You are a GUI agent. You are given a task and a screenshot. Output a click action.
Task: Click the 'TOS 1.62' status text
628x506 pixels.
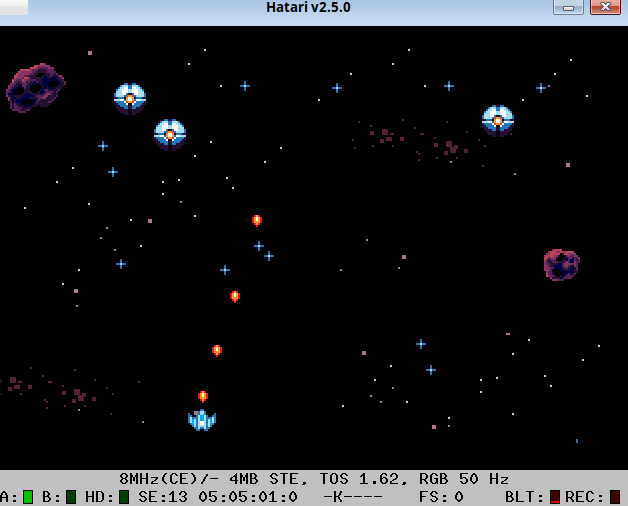(x=359, y=479)
